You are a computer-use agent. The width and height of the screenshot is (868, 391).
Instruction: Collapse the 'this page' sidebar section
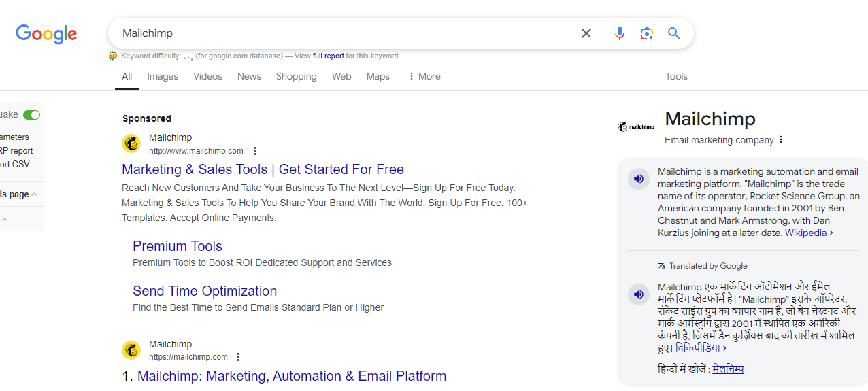[34, 194]
